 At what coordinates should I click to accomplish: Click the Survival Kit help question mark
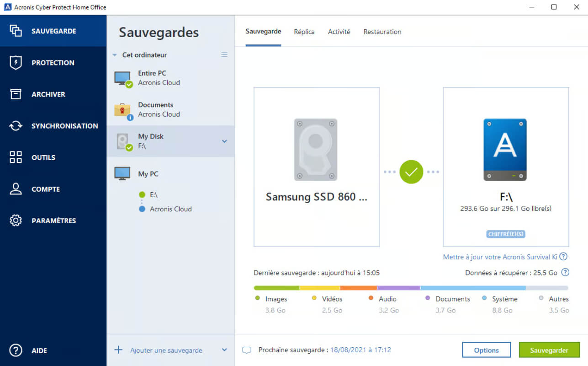tap(563, 257)
